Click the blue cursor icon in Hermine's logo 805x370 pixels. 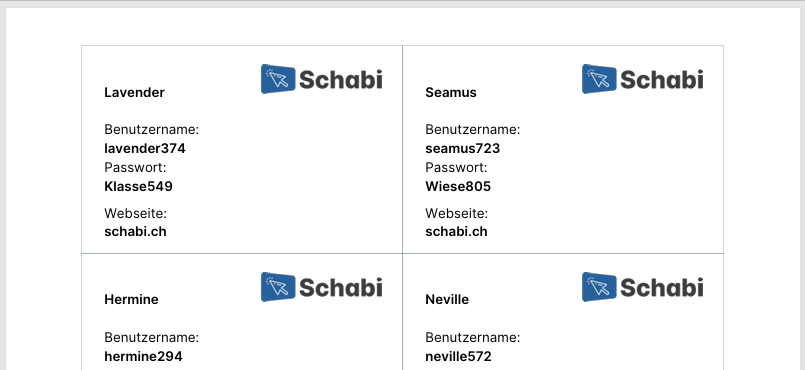[x=278, y=287]
